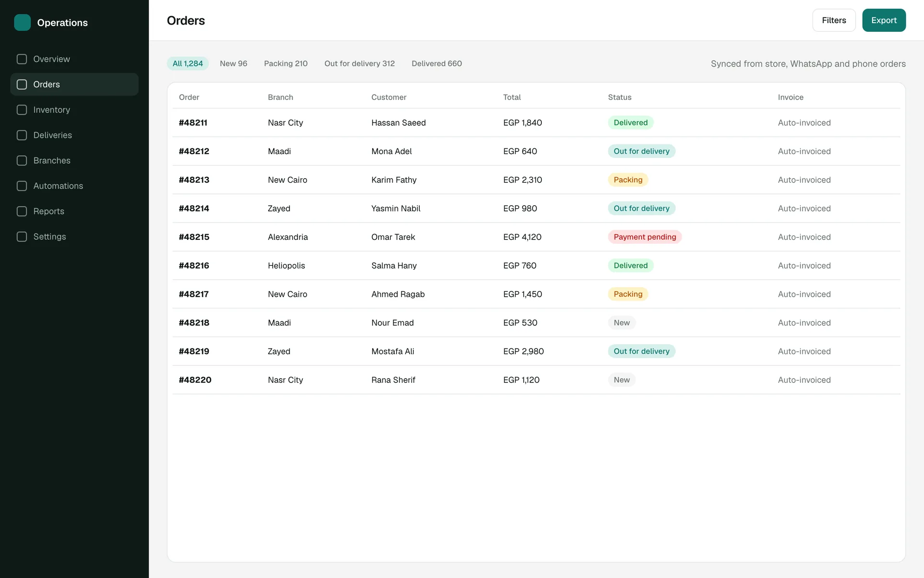
Task: Click the EGP 4,120 total
Action: [522, 237]
